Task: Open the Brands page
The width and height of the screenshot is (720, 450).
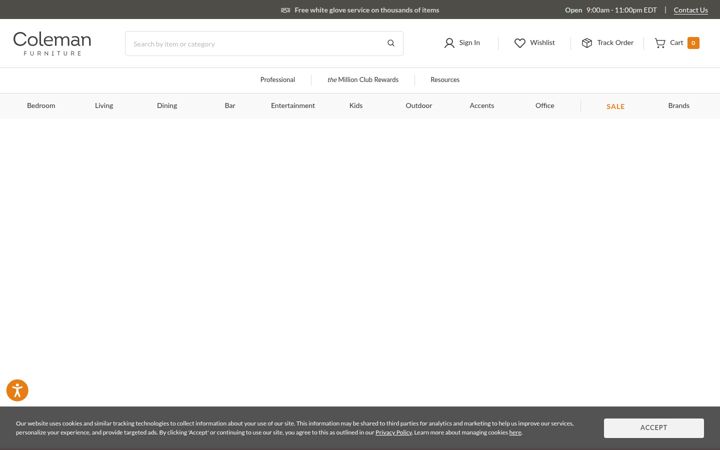Action: (x=678, y=106)
